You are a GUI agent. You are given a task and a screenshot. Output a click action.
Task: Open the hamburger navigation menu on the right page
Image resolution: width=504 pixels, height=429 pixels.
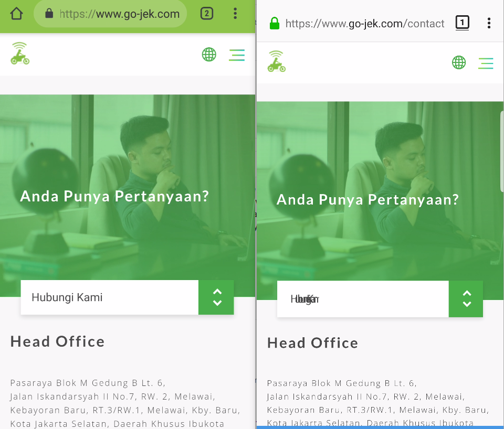tap(486, 62)
